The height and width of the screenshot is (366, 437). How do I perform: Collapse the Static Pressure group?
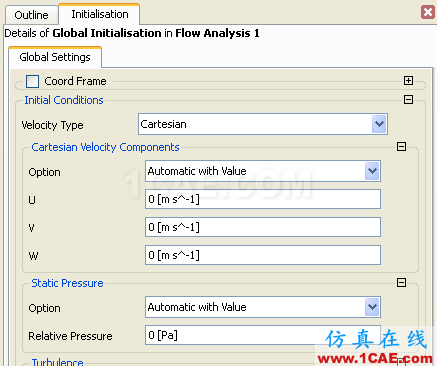[401, 283]
